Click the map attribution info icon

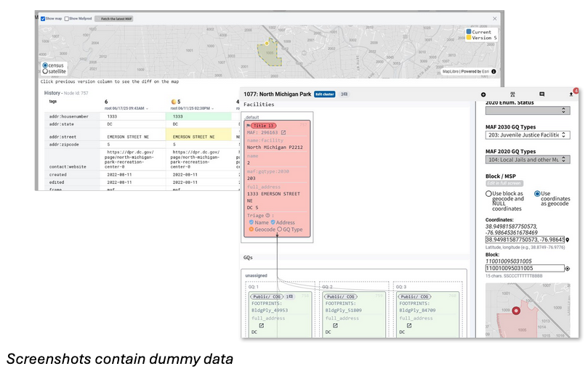pos(494,72)
